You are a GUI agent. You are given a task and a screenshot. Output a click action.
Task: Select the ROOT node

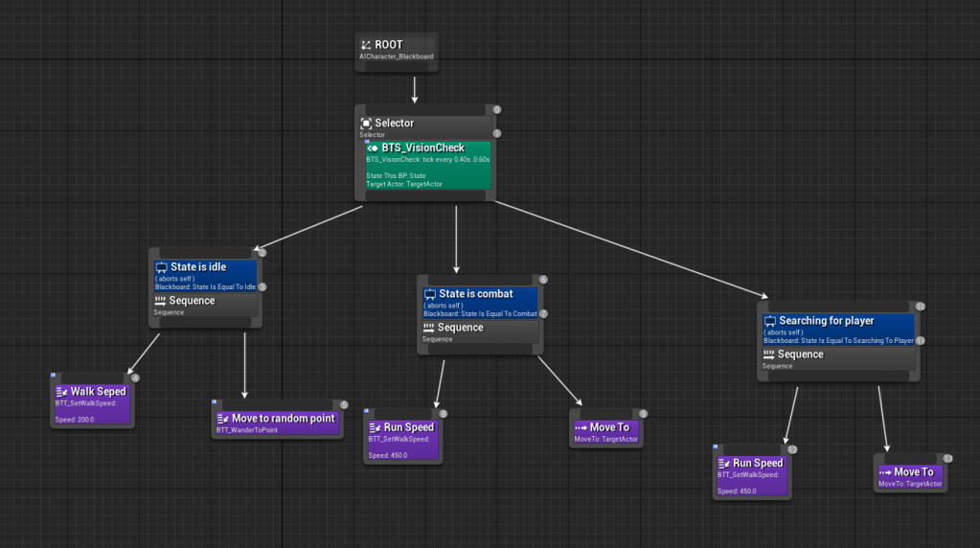(396, 51)
